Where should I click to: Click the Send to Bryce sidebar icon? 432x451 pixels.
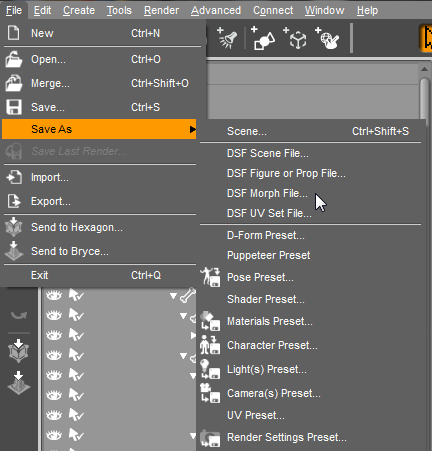(19, 383)
